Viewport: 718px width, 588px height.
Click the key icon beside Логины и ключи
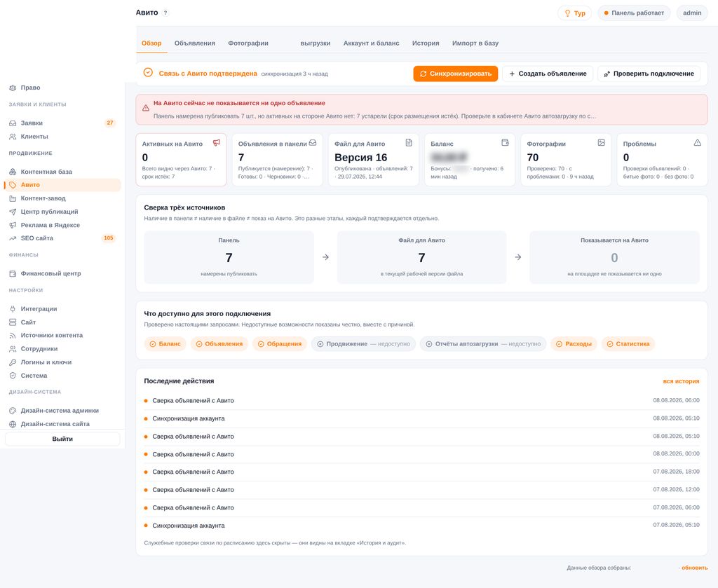coord(13,362)
